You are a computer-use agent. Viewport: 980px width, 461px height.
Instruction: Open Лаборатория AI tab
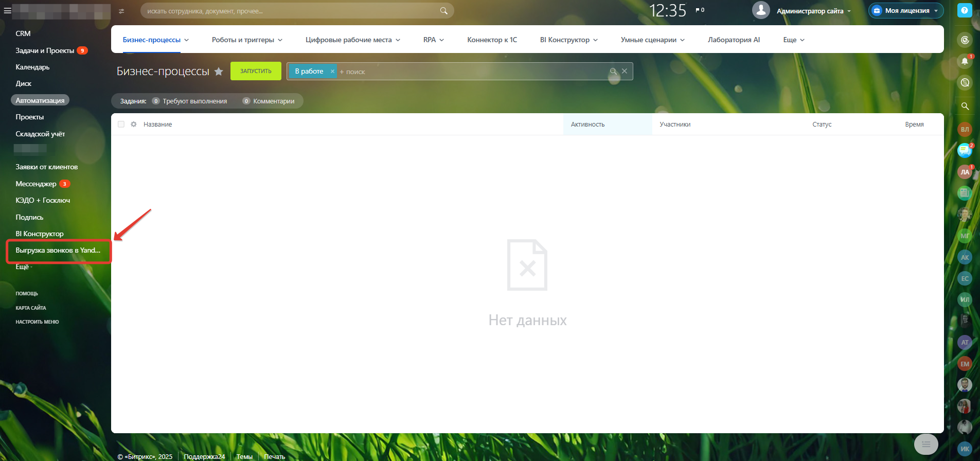click(x=734, y=40)
